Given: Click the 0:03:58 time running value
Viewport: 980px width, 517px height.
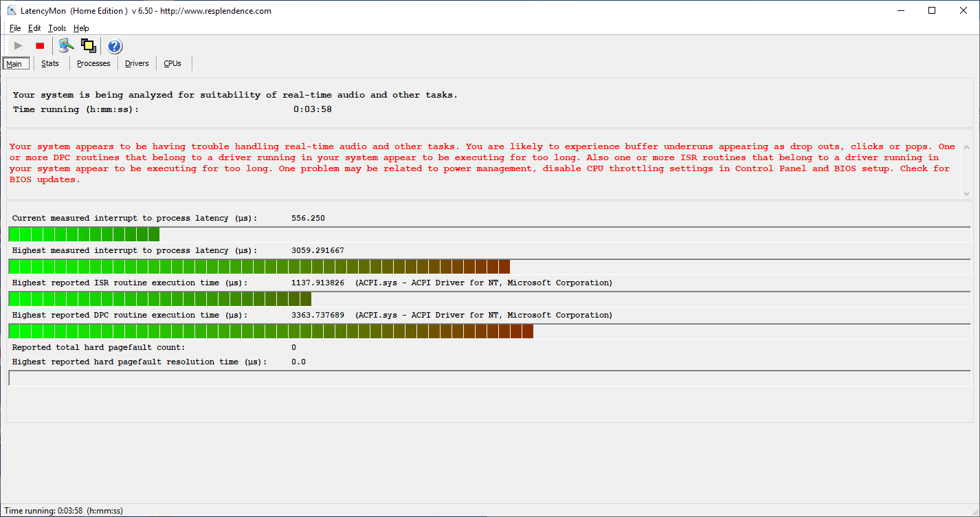Looking at the screenshot, I should coord(313,109).
